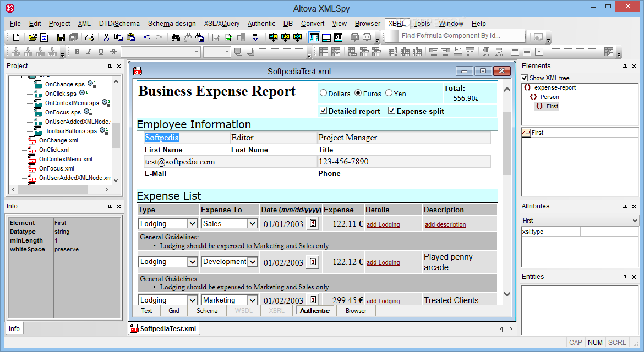This screenshot has height=352, width=644.
Task: Select Person node in XML tree
Action: click(x=549, y=97)
